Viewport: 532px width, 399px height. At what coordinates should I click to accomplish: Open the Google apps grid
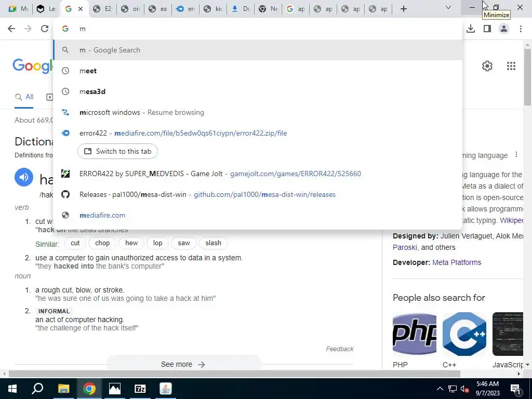(x=511, y=66)
